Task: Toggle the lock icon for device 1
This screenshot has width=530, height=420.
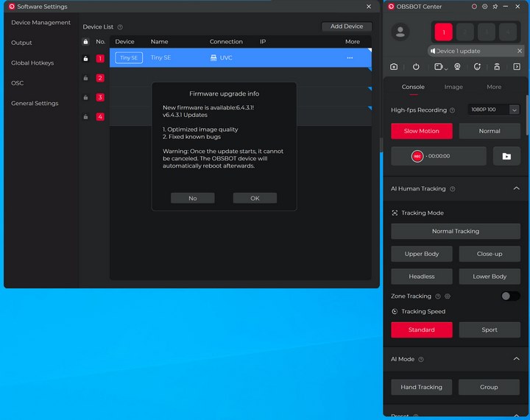Action: click(86, 58)
